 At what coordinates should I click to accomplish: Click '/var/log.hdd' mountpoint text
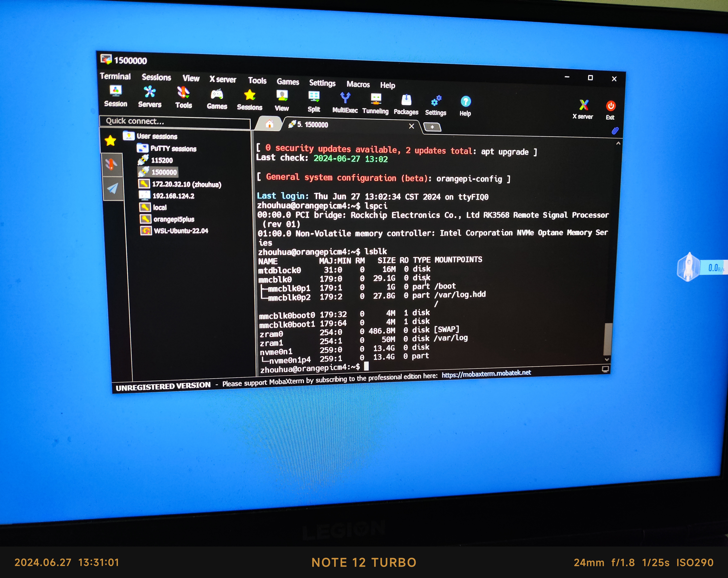point(460,295)
